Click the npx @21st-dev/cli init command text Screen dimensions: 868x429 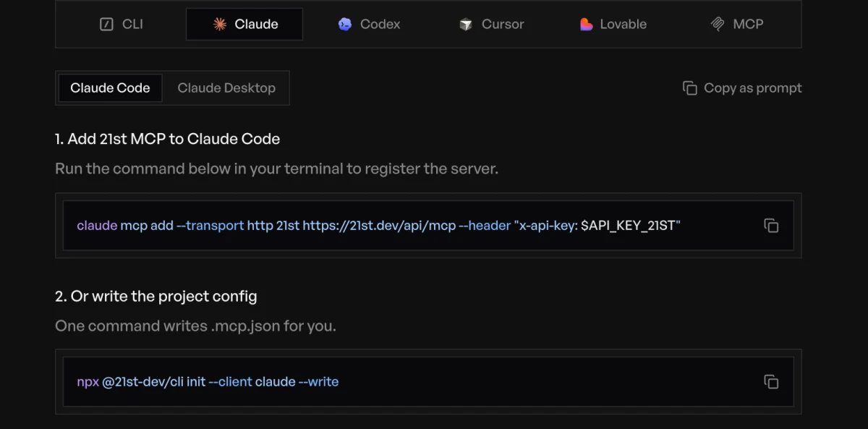point(208,381)
